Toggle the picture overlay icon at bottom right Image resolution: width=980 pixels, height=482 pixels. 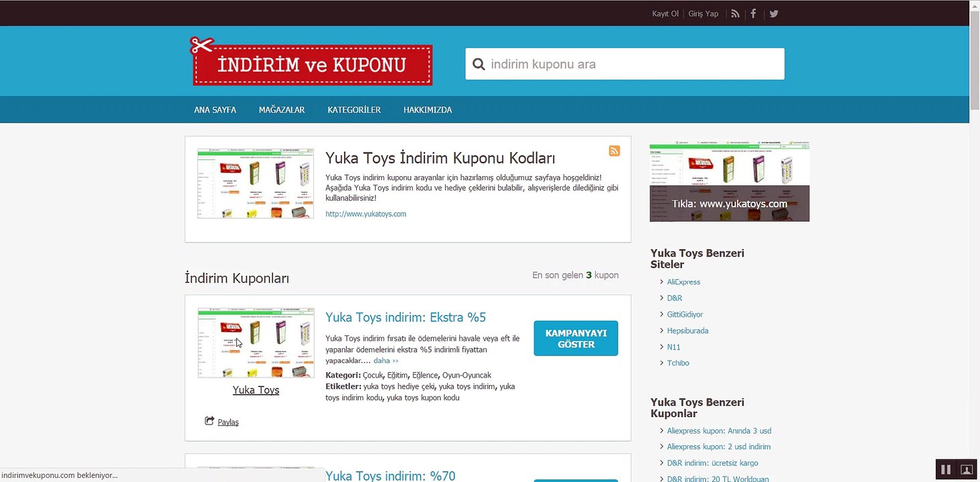click(966, 469)
